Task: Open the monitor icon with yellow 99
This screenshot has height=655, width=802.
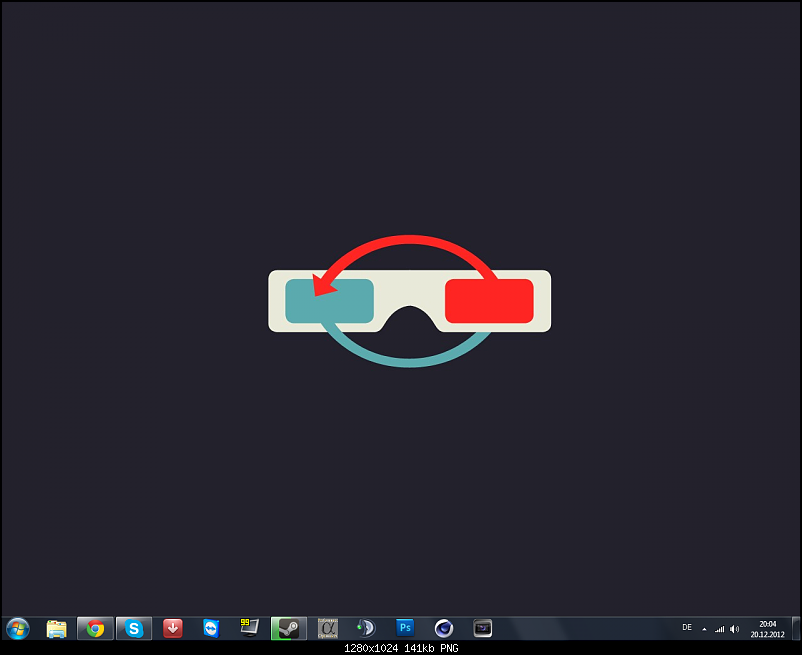Action: 250,627
